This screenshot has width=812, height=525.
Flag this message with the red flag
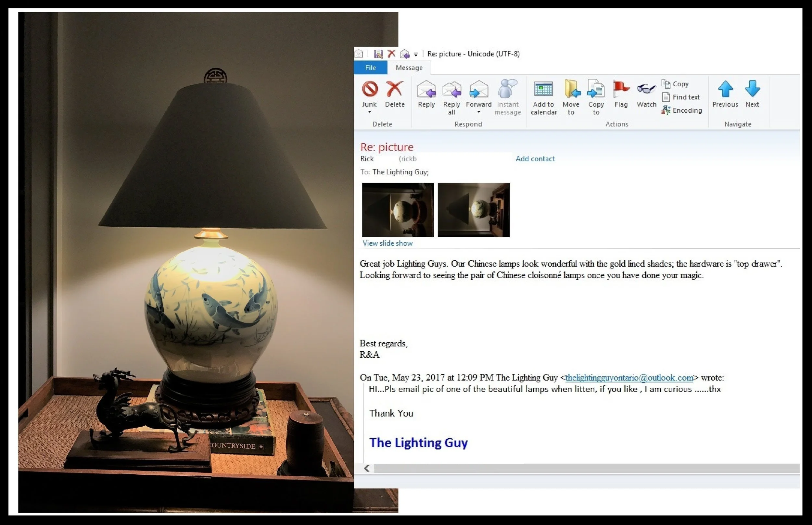[621, 89]
